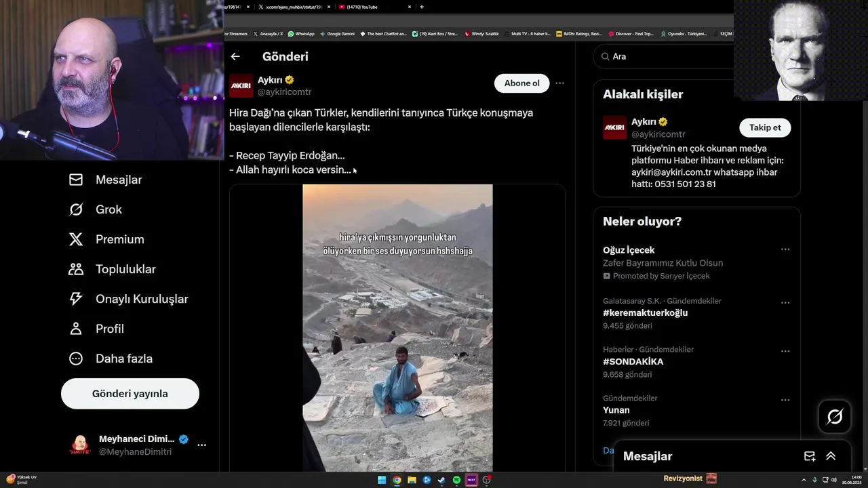Close the x.com/ajans_muhbir tab

tap(328, 7)
